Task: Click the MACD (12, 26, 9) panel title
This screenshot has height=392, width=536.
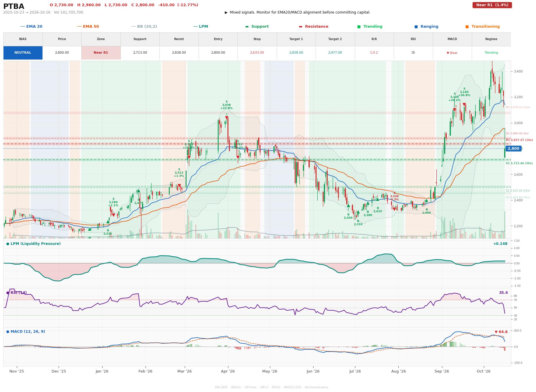Action: click(26, 332)
